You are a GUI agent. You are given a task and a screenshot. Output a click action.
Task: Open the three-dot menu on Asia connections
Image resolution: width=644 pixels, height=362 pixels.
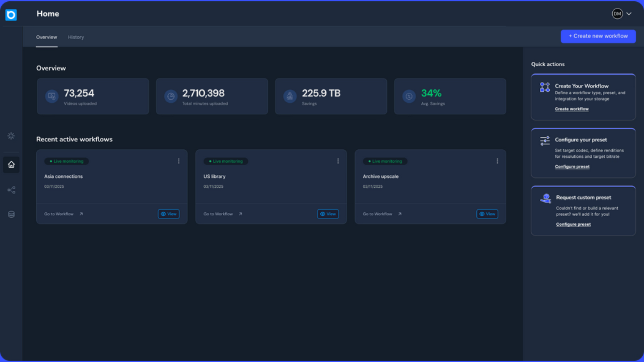click(x=179, y=161)
